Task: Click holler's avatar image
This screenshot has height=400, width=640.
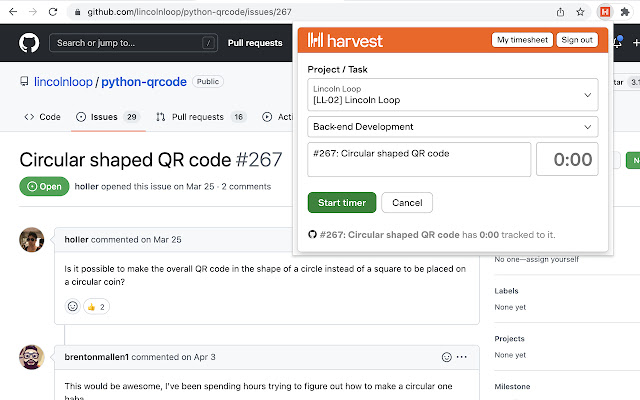Action: click(31, 240)
